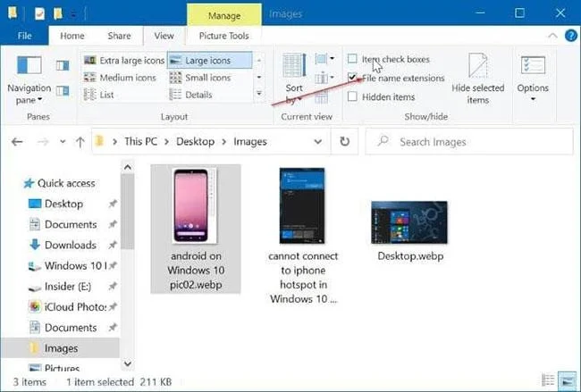581x392 pixels.
Task: Choose the Details layout
Action: [x=190, y=95]
